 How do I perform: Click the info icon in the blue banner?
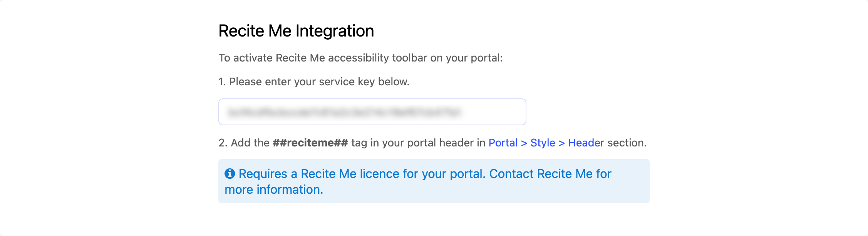pos(230,174)
